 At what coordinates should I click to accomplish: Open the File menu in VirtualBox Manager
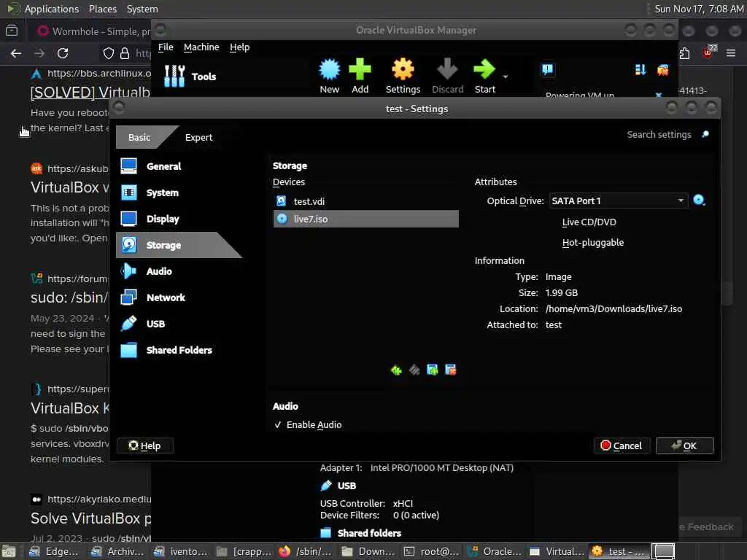(166, 47)
